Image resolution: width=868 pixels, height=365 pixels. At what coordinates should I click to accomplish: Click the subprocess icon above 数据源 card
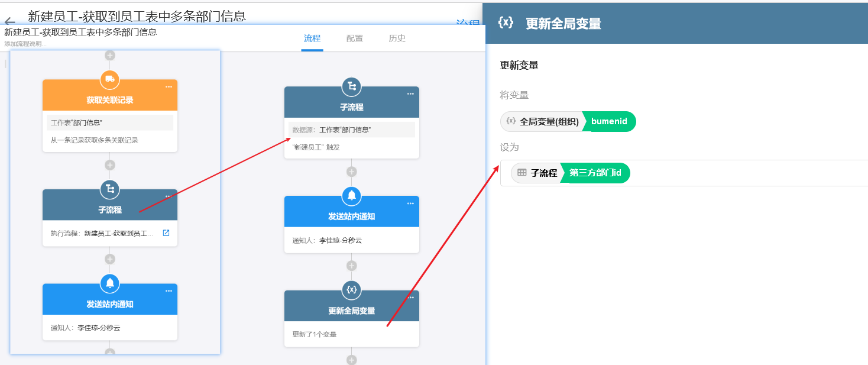[x=352, y=87]
